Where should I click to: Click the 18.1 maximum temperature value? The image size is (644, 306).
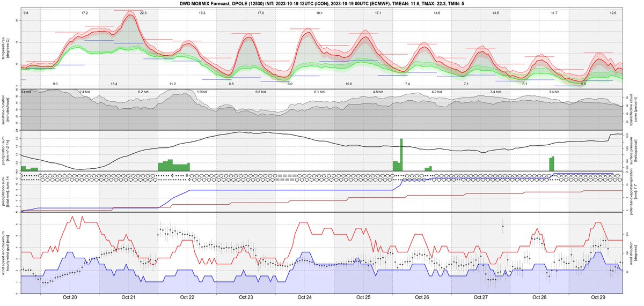point(320,12)
